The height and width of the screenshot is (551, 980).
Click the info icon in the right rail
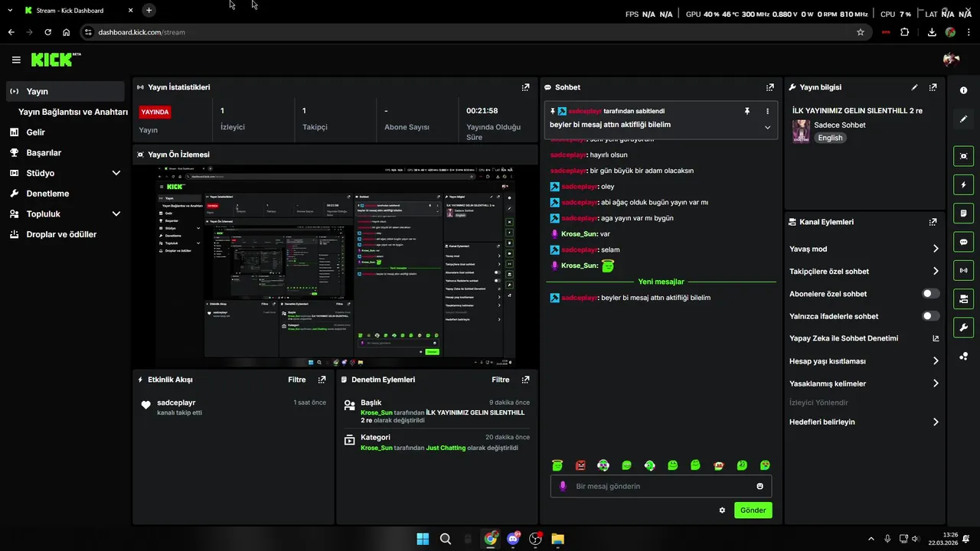[x=963, y=90]
